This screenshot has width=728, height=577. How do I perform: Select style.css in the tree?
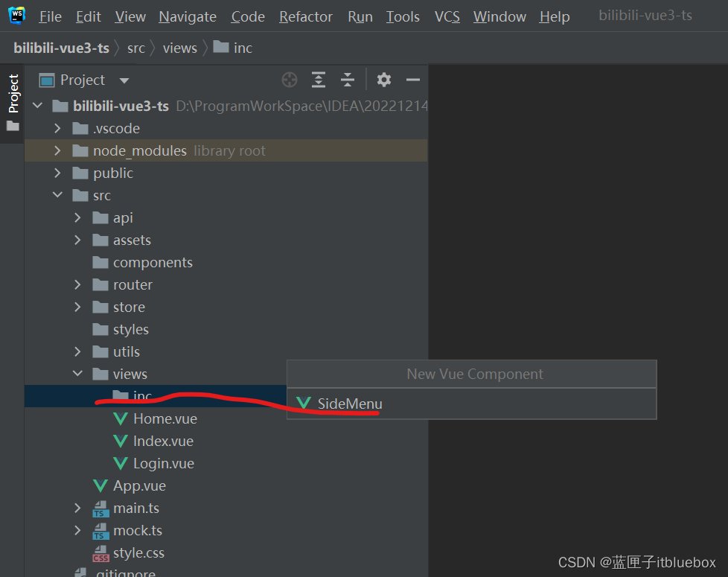pos(138,553)
